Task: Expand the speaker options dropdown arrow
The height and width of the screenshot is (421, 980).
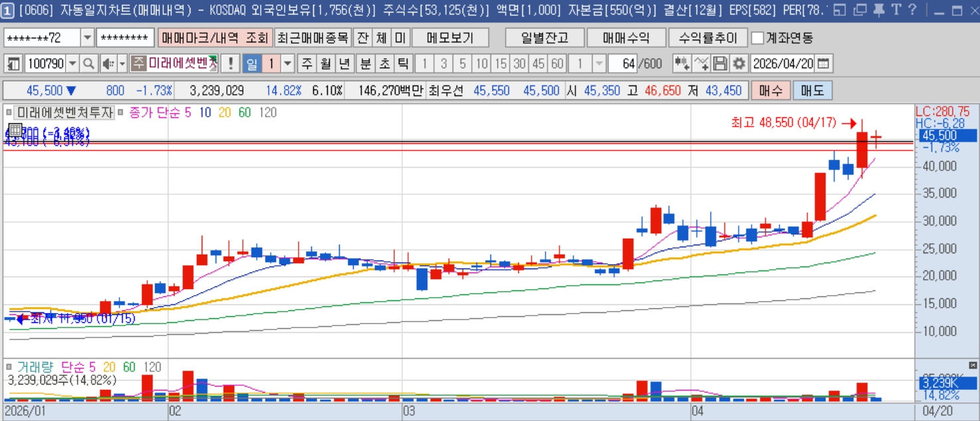Action: [122, 64]
